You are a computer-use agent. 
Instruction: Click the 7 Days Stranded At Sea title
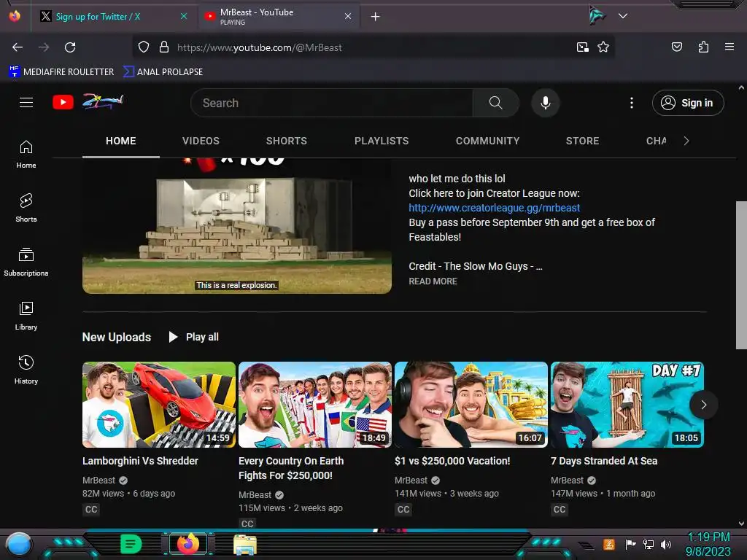coord(604,461)
